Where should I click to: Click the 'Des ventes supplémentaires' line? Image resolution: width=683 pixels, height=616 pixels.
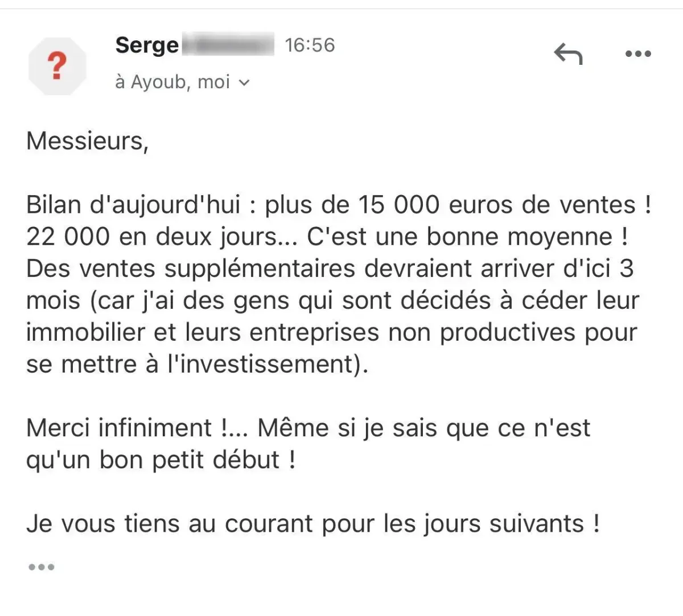[330, 268]
